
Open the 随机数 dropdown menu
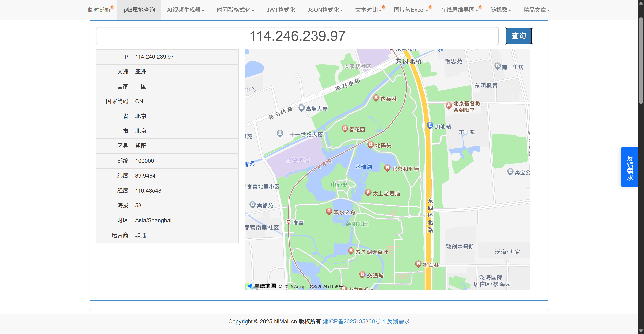(501, 10)
